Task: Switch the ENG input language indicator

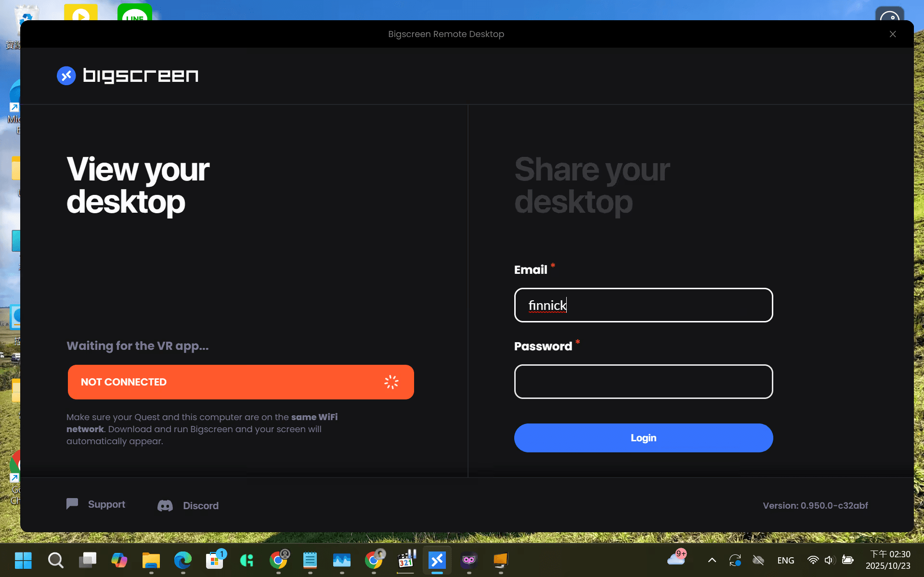Action: click(x=786, y=561)
